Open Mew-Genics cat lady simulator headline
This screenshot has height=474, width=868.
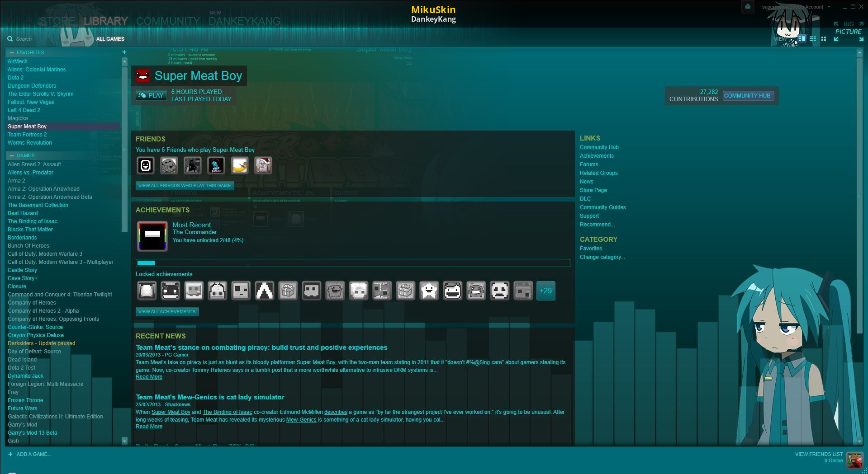210,397
